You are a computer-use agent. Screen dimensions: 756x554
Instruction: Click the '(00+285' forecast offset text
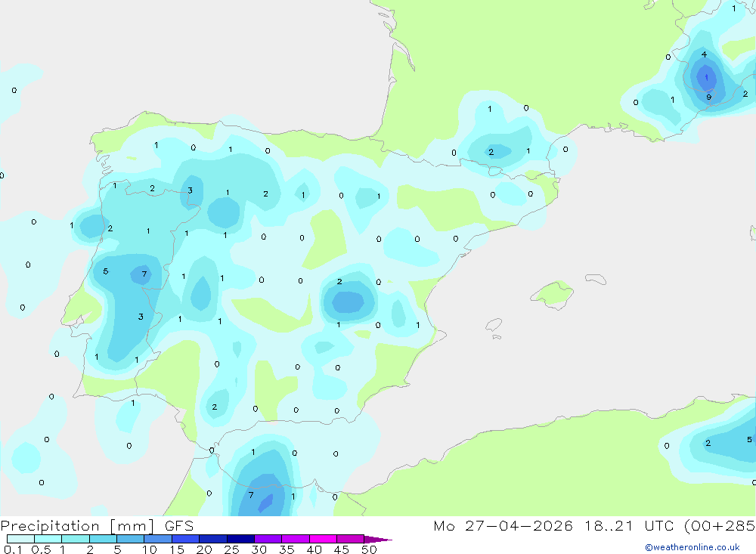pos(720,526)
